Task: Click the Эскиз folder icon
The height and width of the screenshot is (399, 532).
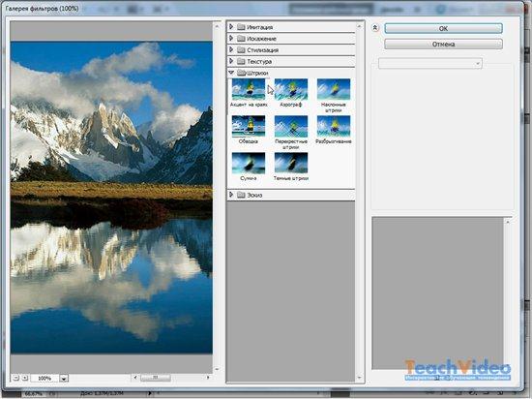Action: point(241,195)
